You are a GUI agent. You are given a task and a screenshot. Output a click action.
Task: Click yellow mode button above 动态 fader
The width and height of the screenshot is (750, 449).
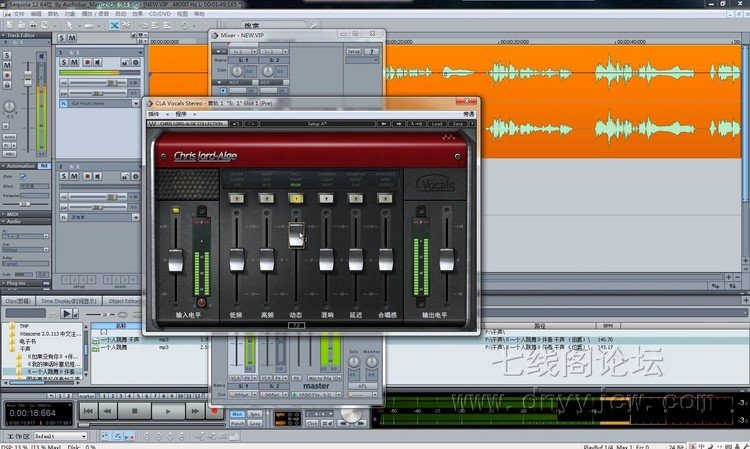[296, 198]
